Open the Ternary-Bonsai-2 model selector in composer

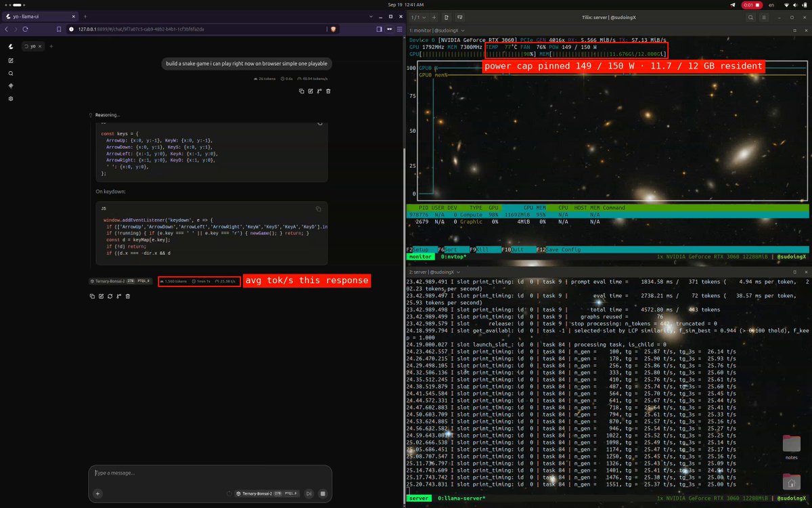266,494
